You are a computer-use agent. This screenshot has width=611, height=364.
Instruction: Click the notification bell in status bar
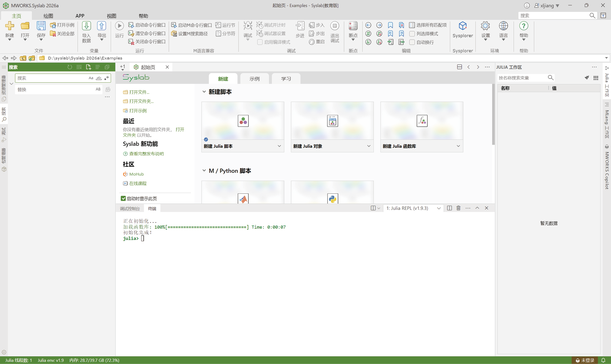tap(603, 360)
